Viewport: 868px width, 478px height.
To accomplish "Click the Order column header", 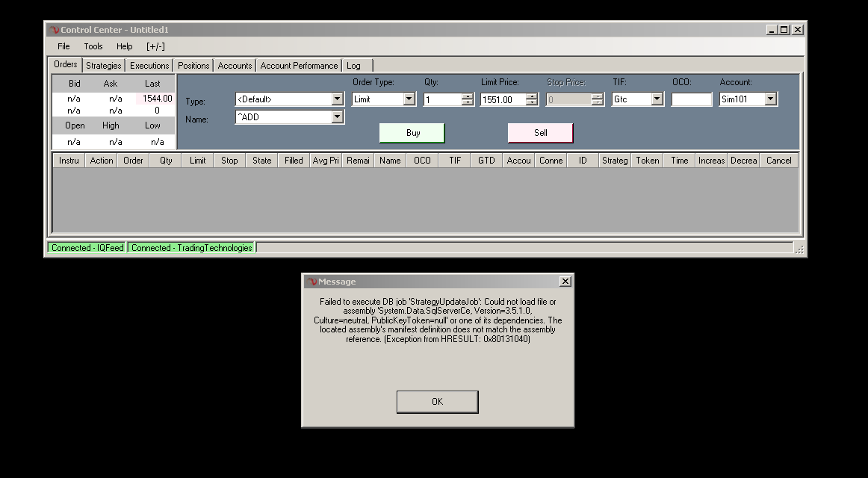I will click(134, 161).
